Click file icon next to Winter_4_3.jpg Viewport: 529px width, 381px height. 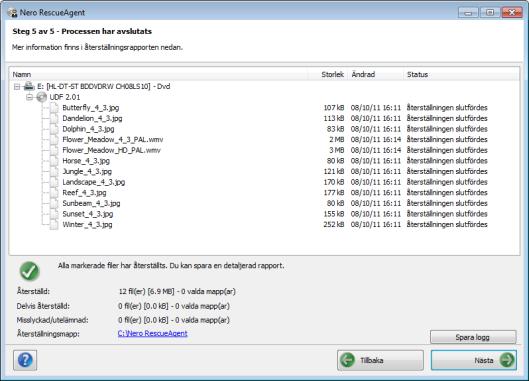tap(54, 225)
